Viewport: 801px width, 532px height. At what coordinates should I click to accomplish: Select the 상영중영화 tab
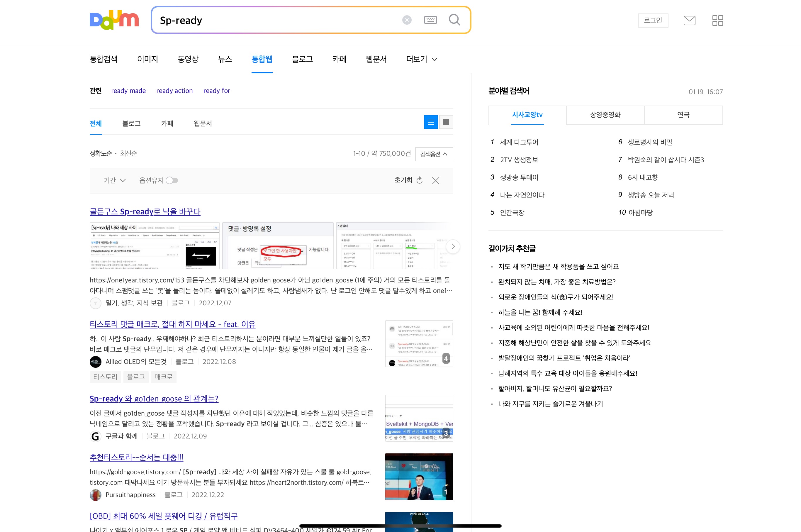click(605, 115)
